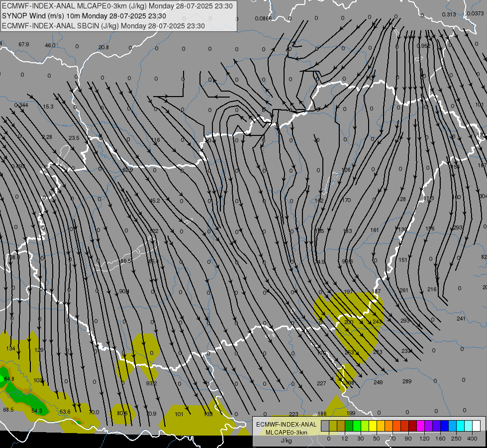Click map value 241
The image size is (487, 448).
point(461,319)
